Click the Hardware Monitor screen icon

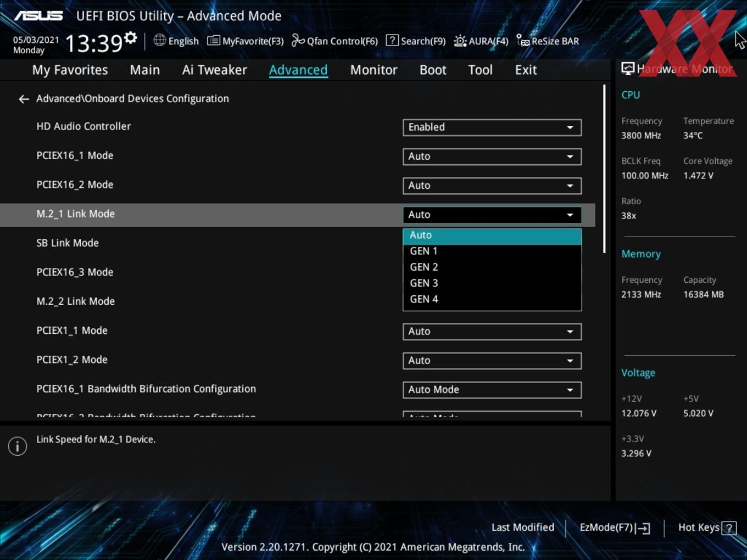(628, 69)
